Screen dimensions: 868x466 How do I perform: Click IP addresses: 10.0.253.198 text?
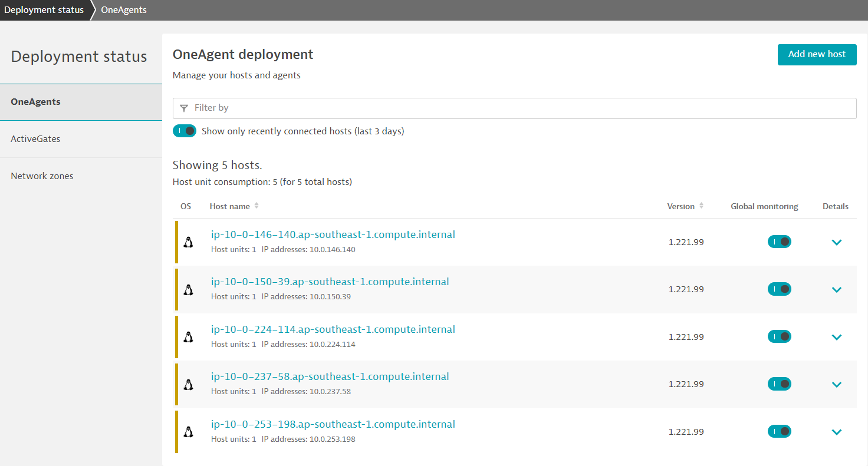(x=308, y=439)
